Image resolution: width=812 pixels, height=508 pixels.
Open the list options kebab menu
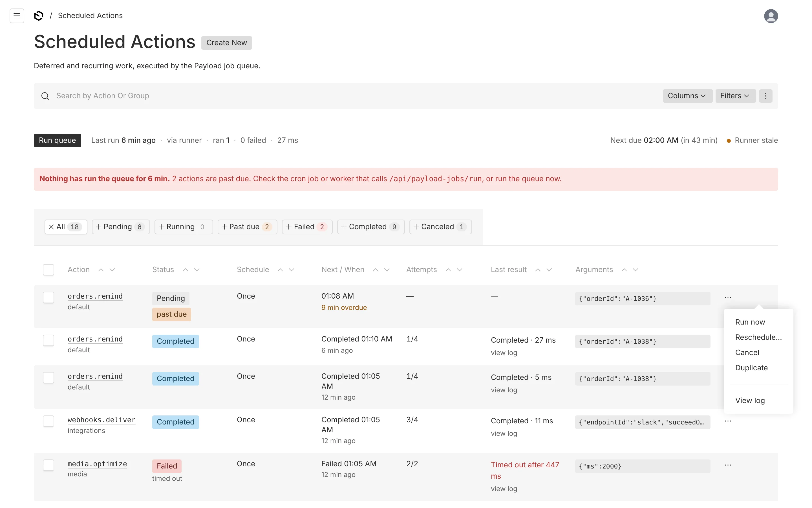coord(765,96)
